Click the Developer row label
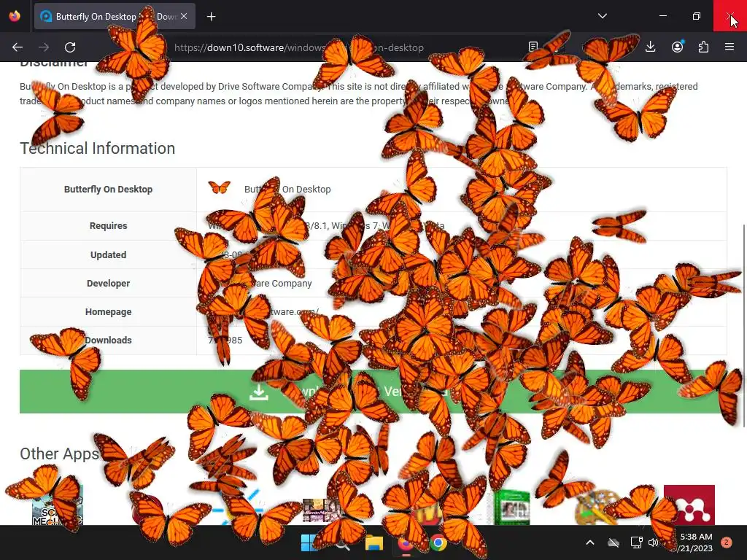The width and height of the screenshot is (747, 560). point(108,284)
